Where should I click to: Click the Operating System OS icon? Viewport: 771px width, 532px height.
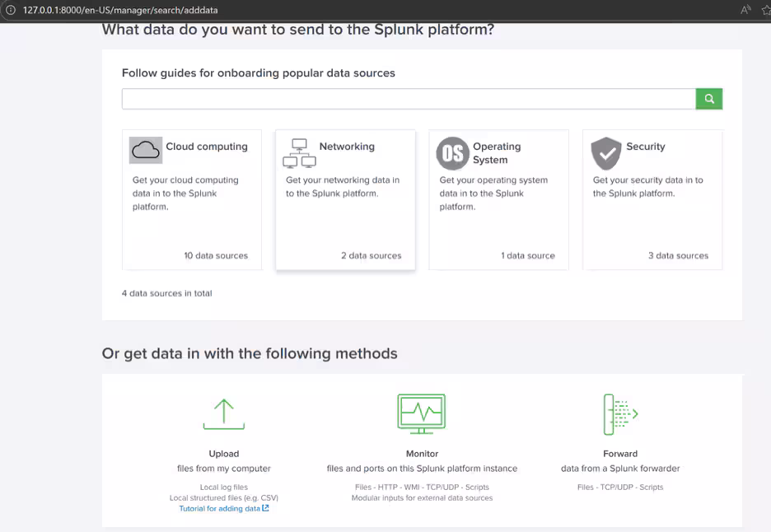(452, 153)
